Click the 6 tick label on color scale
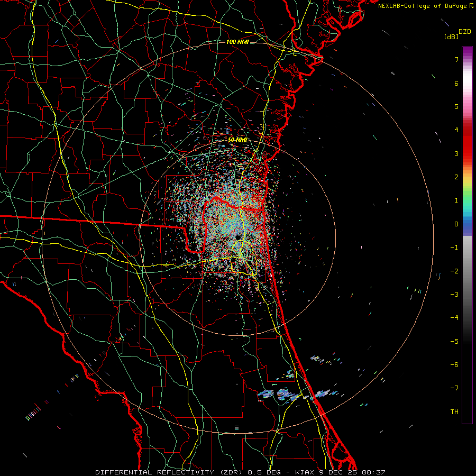Viewport: 476px width, 476px height. point(456,83)
